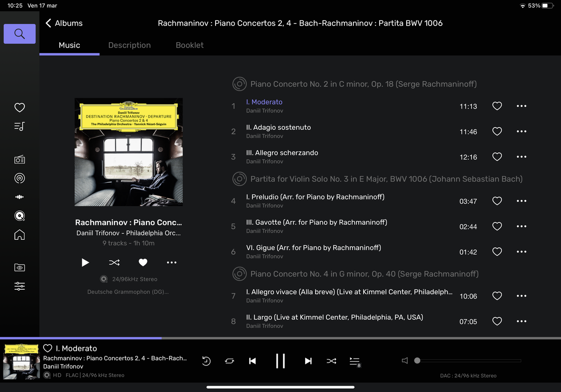561x392 pixels.
Task: Open more options for I. Allegro vivace
Action: click(522, 296)
